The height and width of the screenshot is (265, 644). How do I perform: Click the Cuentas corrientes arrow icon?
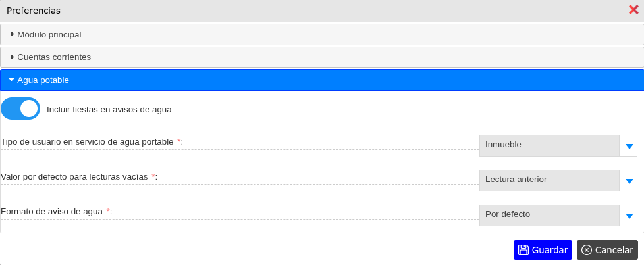click(12, 57)
